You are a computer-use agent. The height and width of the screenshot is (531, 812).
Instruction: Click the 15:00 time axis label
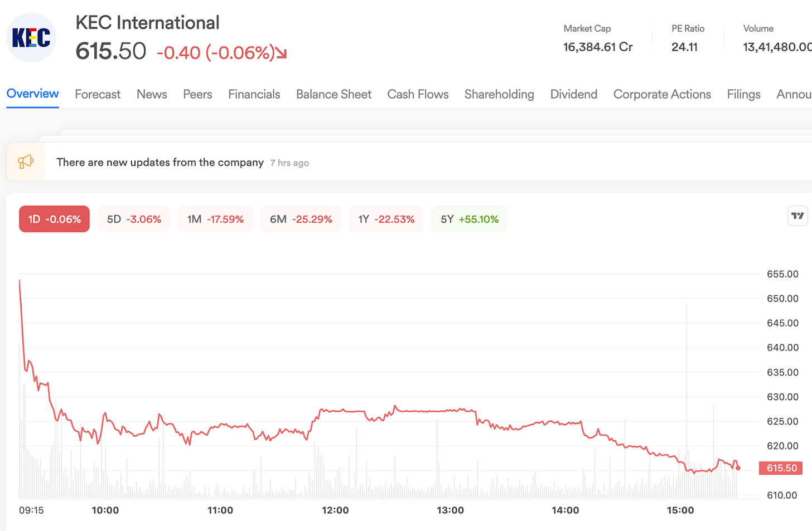point(680,510)
